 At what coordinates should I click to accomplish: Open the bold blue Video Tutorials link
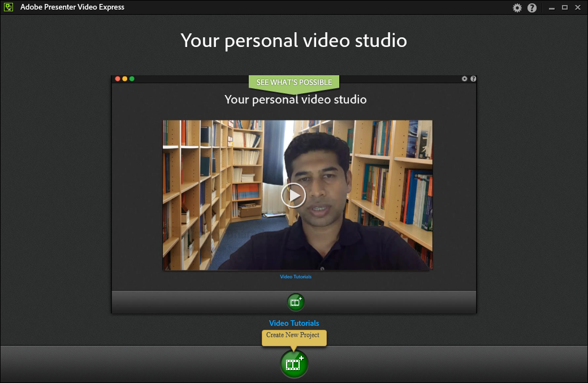click(x=294, y=323)
